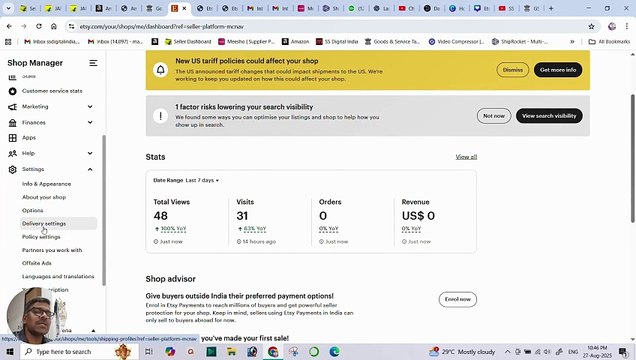Screen dimensions: 636x360
Task: Open Task View on taskbar
Action: coord(149,351)
